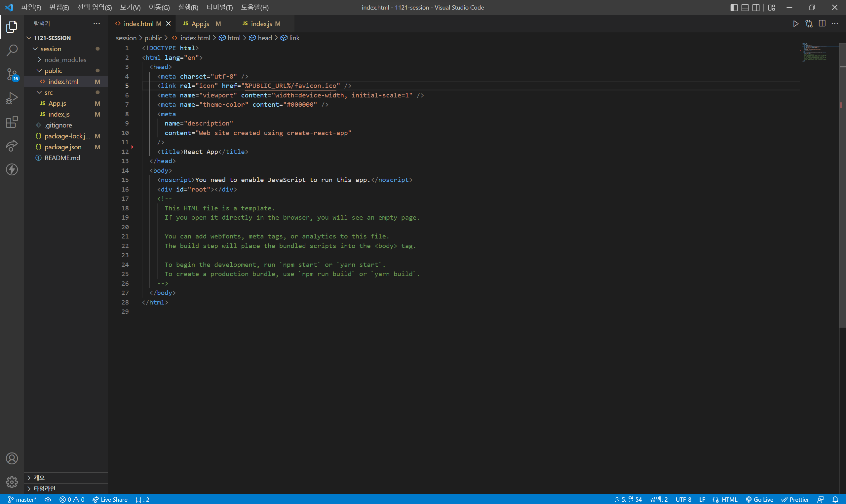Split the editor to the right

click(x=822, y=24)
